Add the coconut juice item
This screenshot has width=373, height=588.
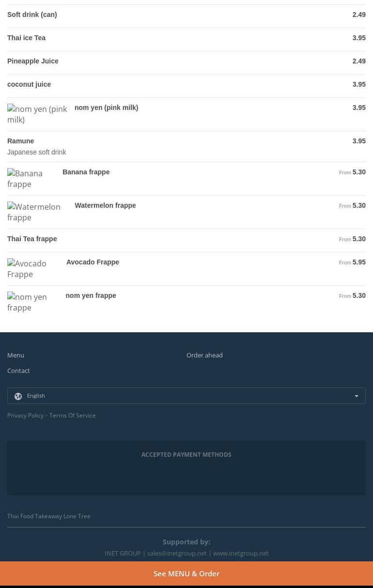(29, 84)
